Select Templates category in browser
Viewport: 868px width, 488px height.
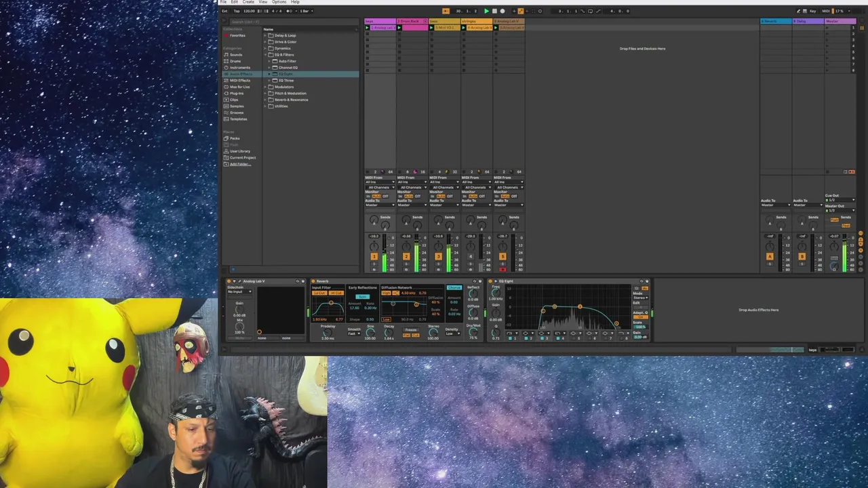238,119
